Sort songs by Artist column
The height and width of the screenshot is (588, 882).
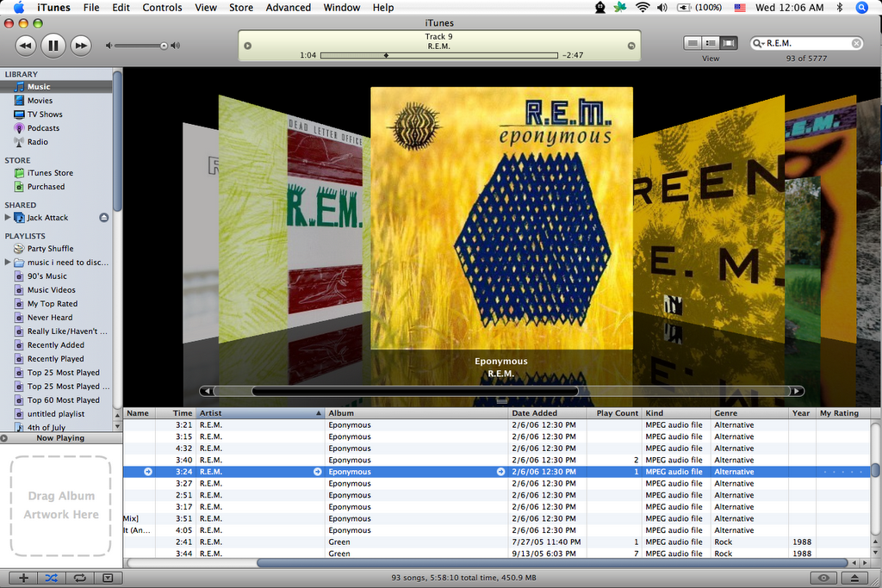(260, 413)
